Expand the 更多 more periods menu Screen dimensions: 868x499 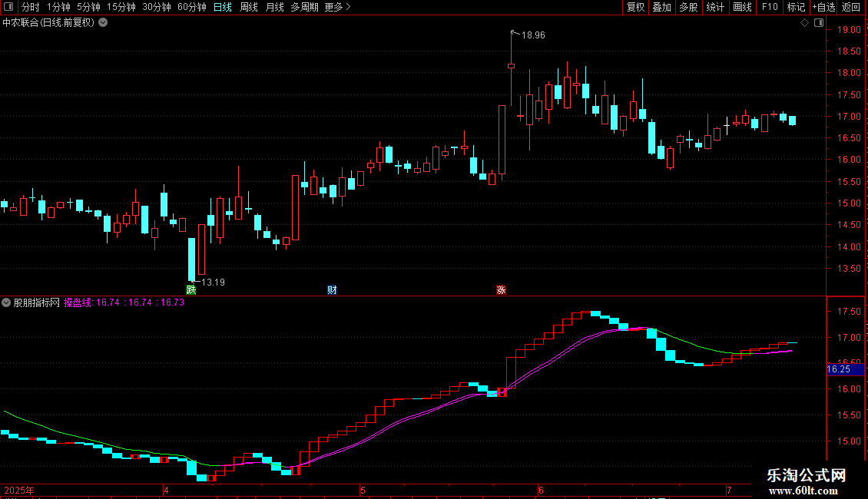337,7
